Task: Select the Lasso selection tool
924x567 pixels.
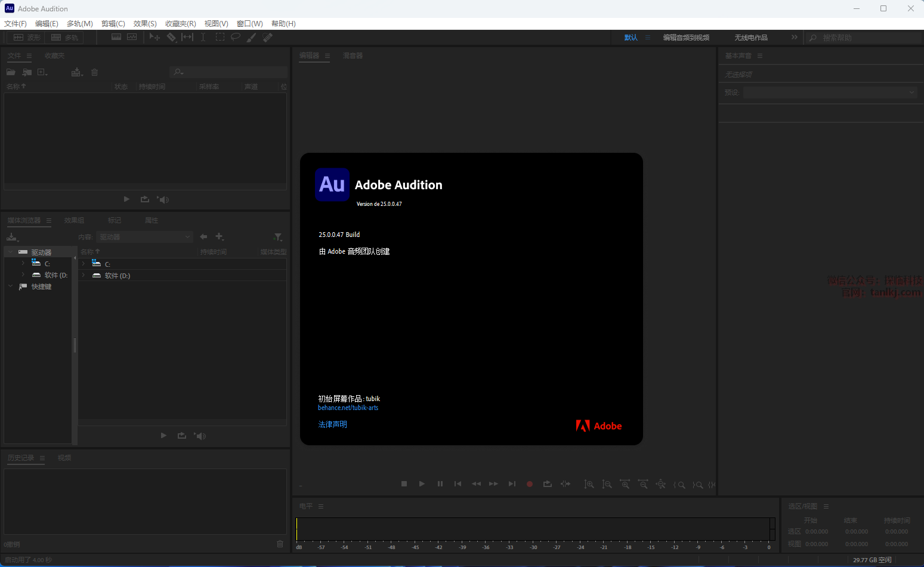Action: [x=236, y=37]
